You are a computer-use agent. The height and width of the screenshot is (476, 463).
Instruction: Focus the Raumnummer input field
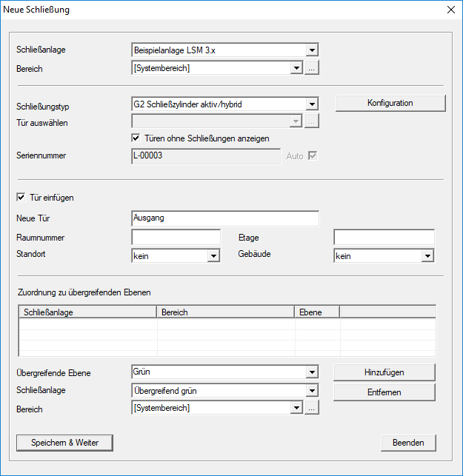tap(176, 237)
